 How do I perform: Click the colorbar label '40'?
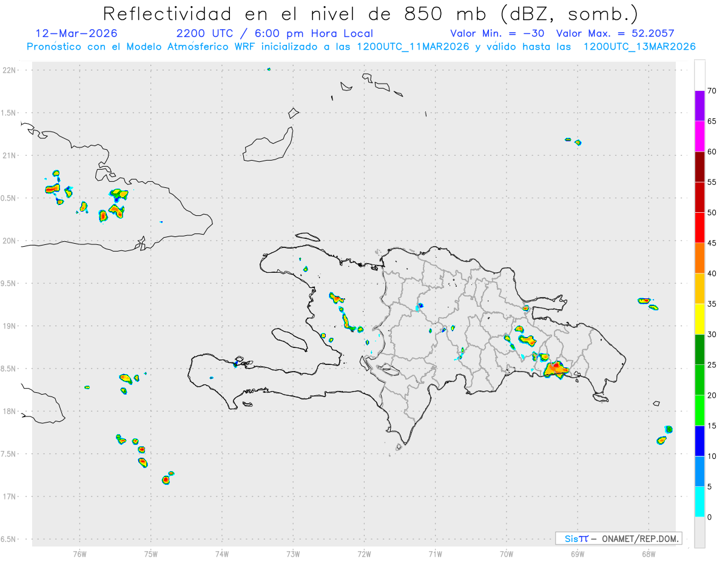[712, 273]
